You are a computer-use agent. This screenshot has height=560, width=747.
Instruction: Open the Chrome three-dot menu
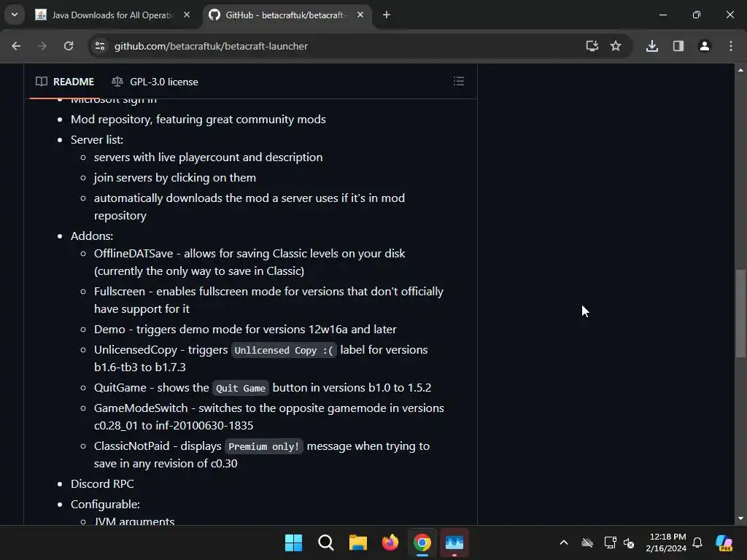pos(731,46)
